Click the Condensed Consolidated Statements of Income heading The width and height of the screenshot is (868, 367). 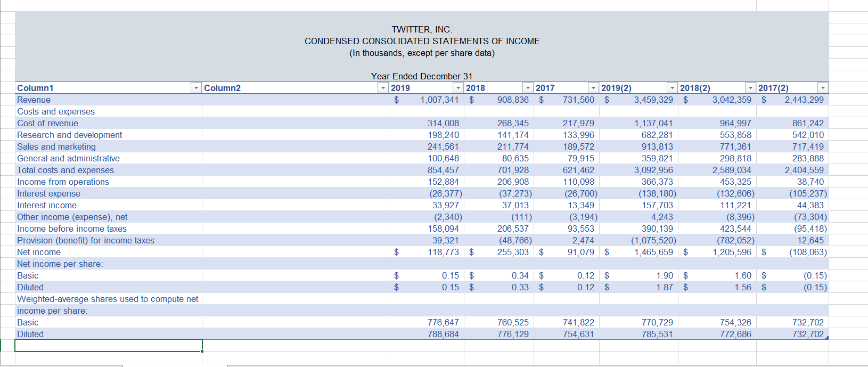click(x=422, y=41)
